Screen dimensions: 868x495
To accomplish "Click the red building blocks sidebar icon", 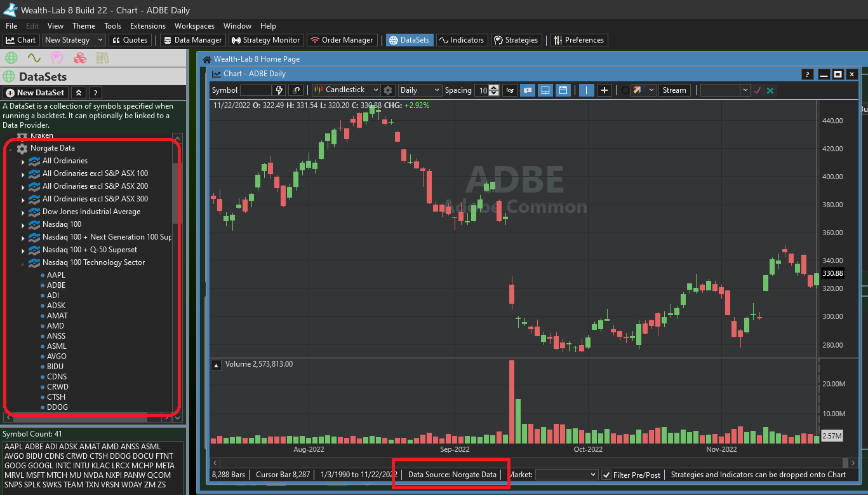I will pyautogui.click(x=80, y=58).
